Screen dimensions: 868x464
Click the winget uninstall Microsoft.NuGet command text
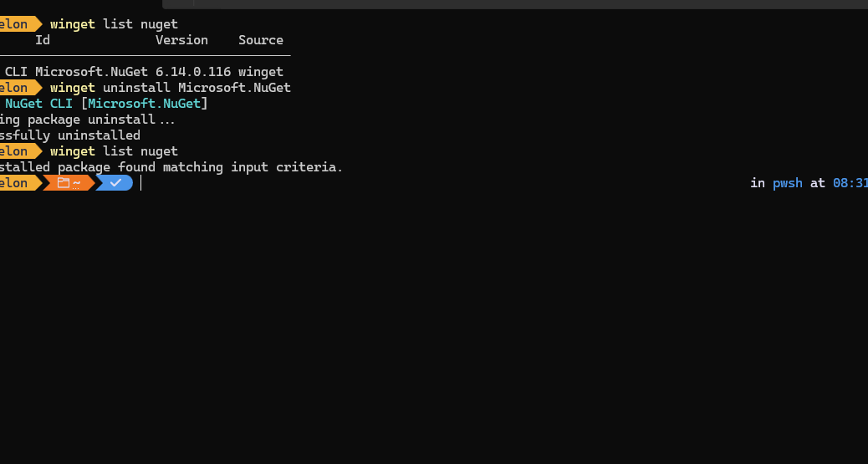tap(171, 88)
